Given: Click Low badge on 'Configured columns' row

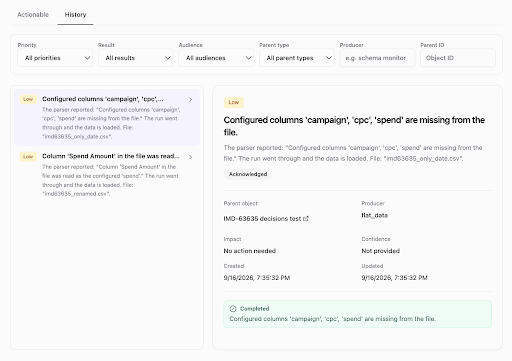Looking at the screenshot, I should (x=28, y=99).
